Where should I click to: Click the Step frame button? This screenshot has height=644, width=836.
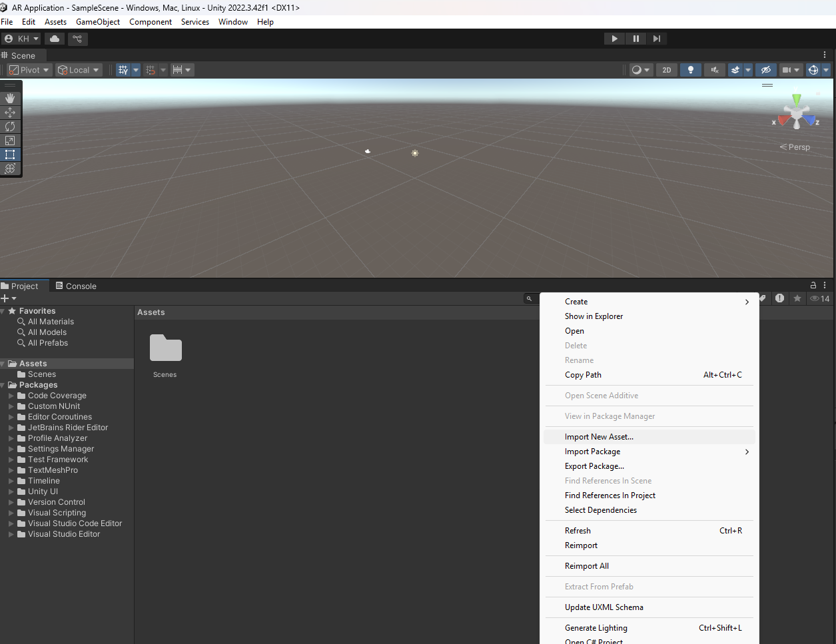pos(656,39)
